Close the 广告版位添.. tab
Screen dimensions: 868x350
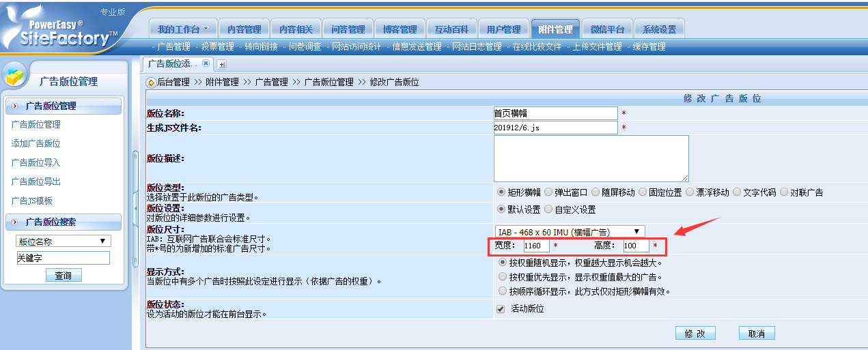point(205,63)
